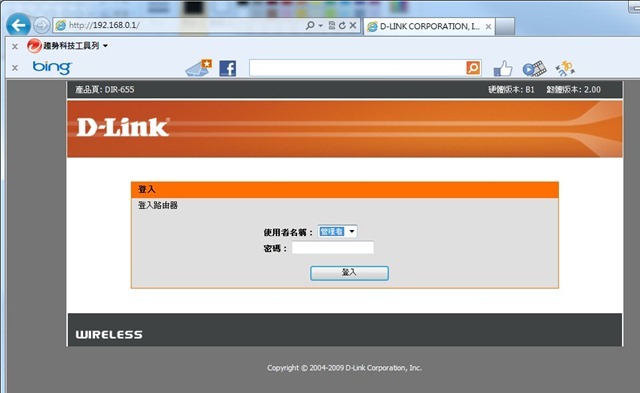The width and height of the screenshot is (640, 393).
Task: Click the search magnifier in the address bar
Action: 310,25
